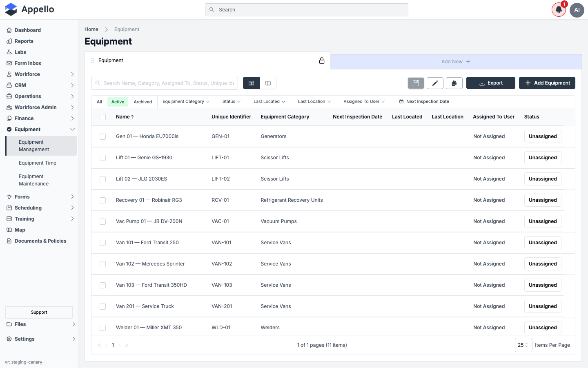The height and width of the screenshot is (375, 588).
Task: Click the Map icon in sidebar
Action: point(9,230)
